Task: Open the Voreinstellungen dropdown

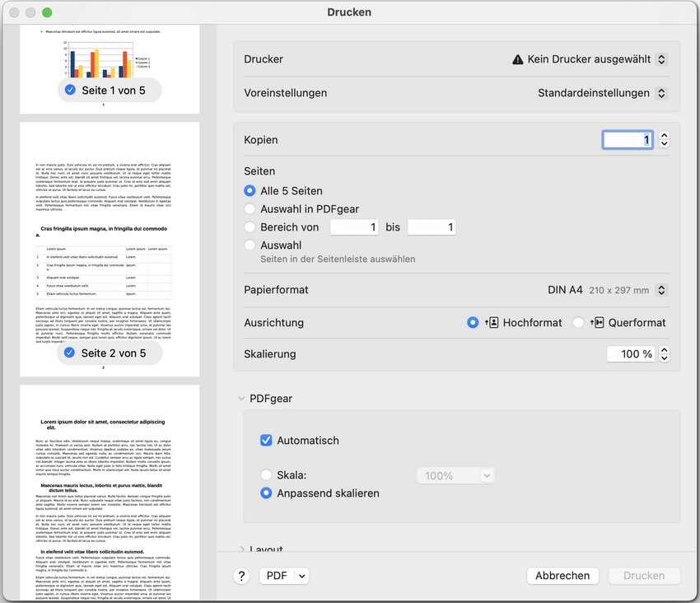Action: [660, 92]
